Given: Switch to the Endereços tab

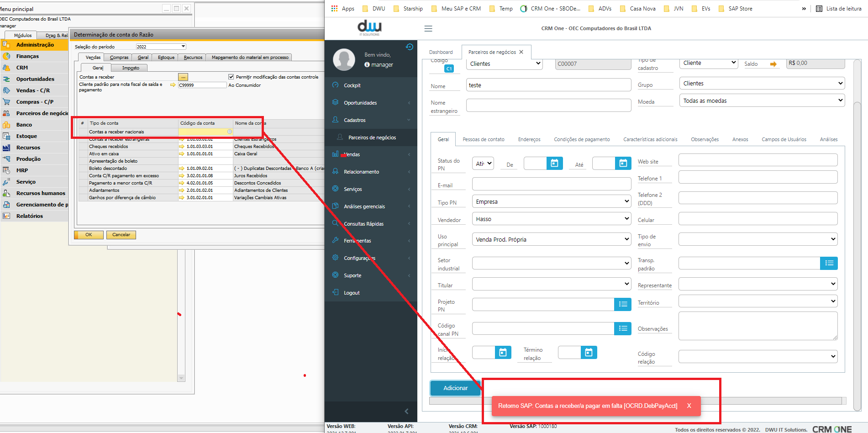Looking at the screenshot, I should 529,139.
